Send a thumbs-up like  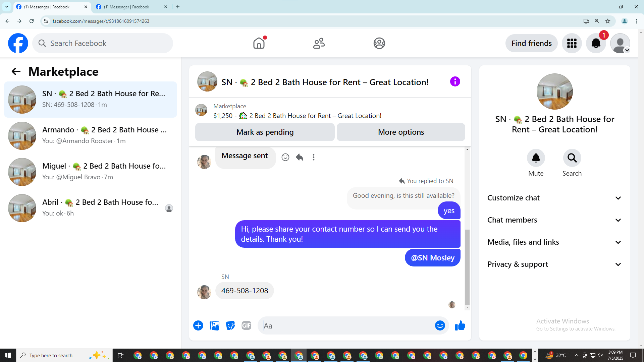pos(460,325)
